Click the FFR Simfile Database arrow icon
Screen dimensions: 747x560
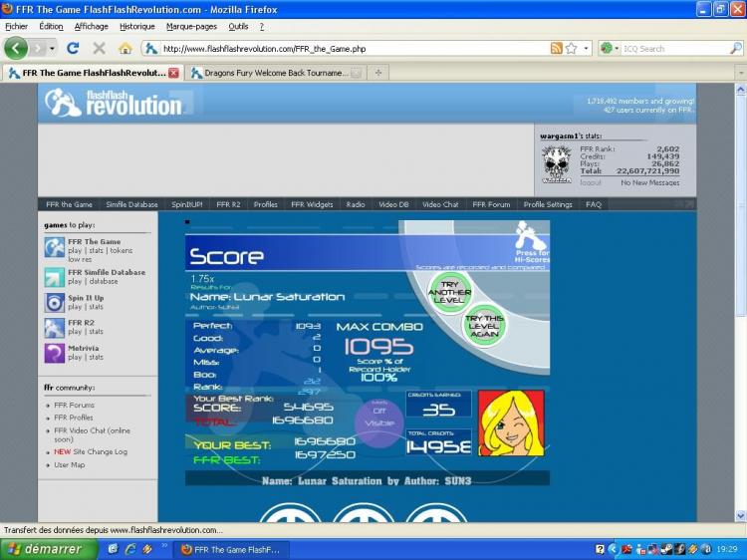coord(54,277)
